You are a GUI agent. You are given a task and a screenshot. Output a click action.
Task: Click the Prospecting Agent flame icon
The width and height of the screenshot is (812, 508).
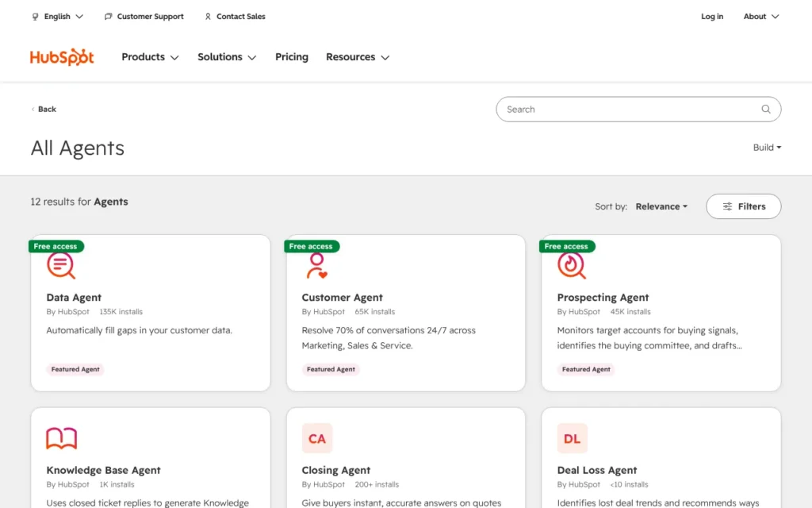tap(572, 266)
